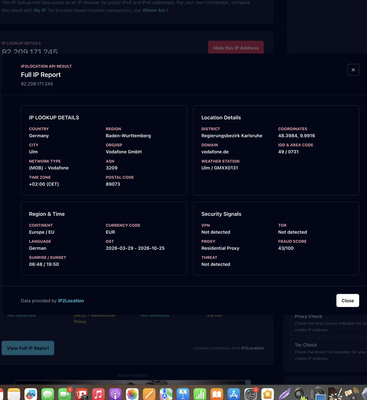Select the fraud score 43/100

click(x=286, y=248)
